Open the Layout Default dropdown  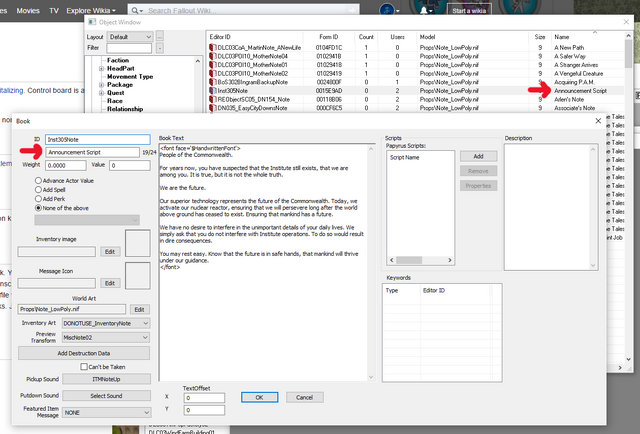coord(130,37)
